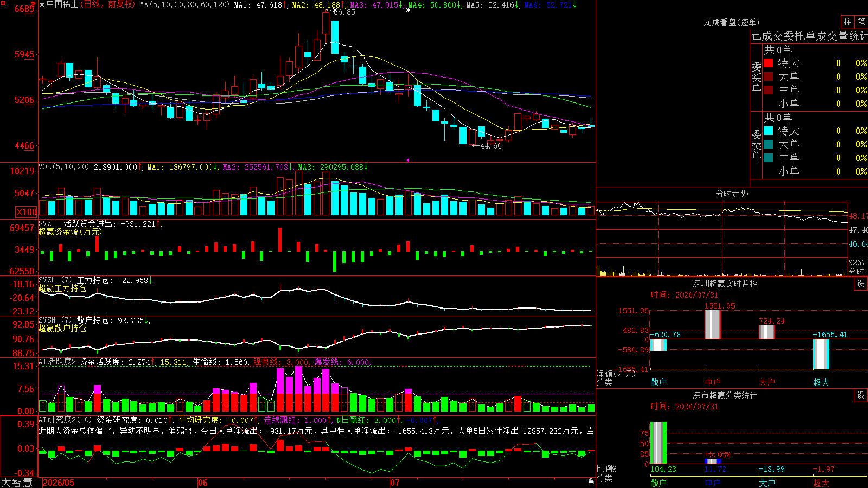
Task: Click 超大 category in 深圳超赢实时监控 chart
Action: click(821, 382)
